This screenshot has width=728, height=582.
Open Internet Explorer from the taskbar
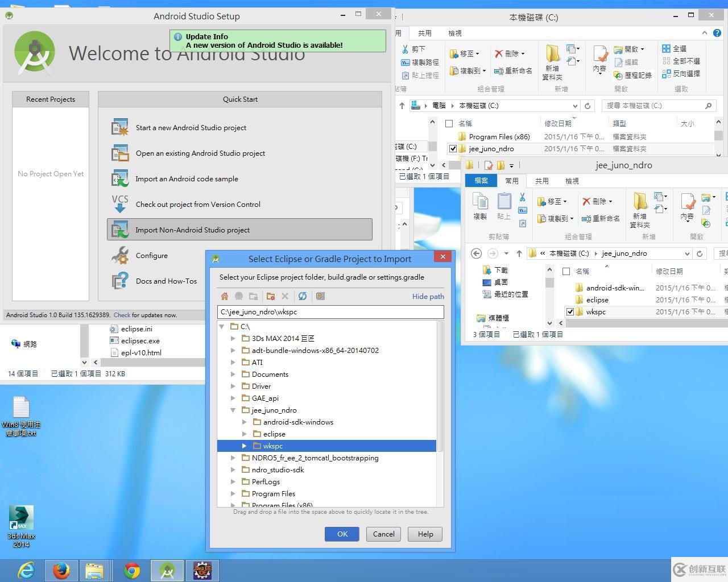pos(26,570)
